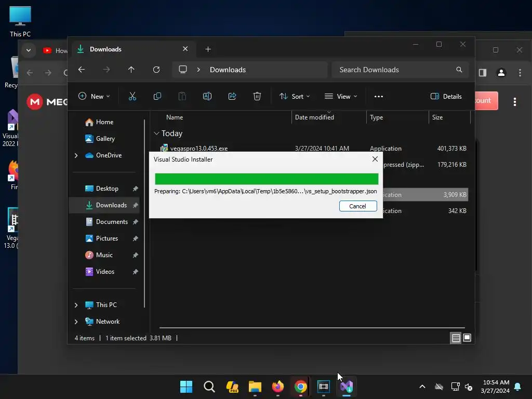Toggle Chrome side panel icon
Image resolution: width=532 pixels, height=399 pixels.
[x=483, y=73]
